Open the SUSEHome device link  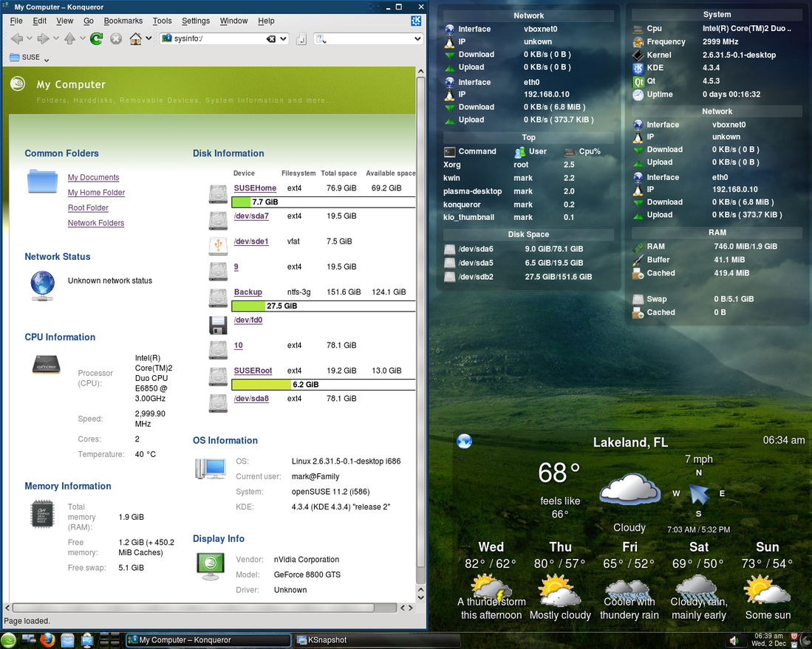(x=255, y=188)
